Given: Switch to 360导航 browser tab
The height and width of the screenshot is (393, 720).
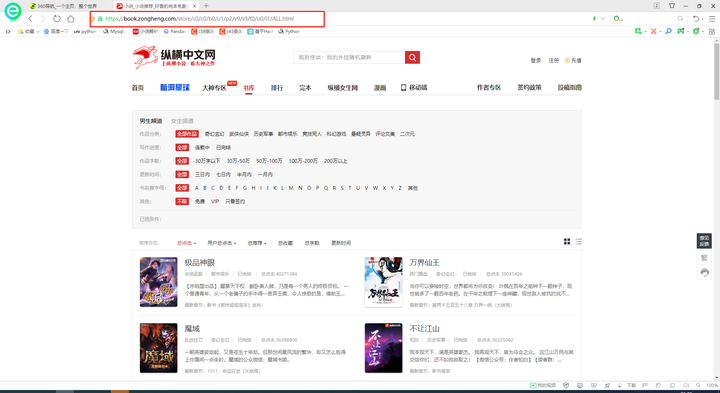Looking at the screenshot, I should pos(62,6).
